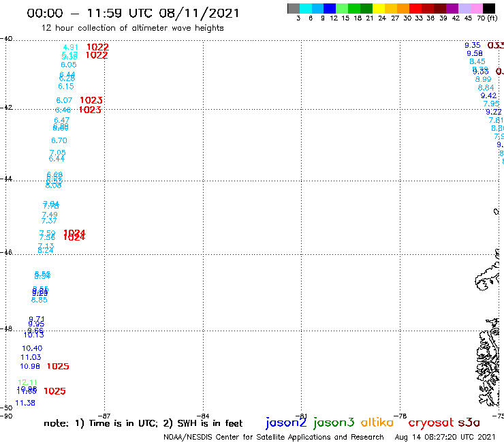Click the '45' legend tick label
Viewport: 504px width, 443px height.
(x=468, y=18)
